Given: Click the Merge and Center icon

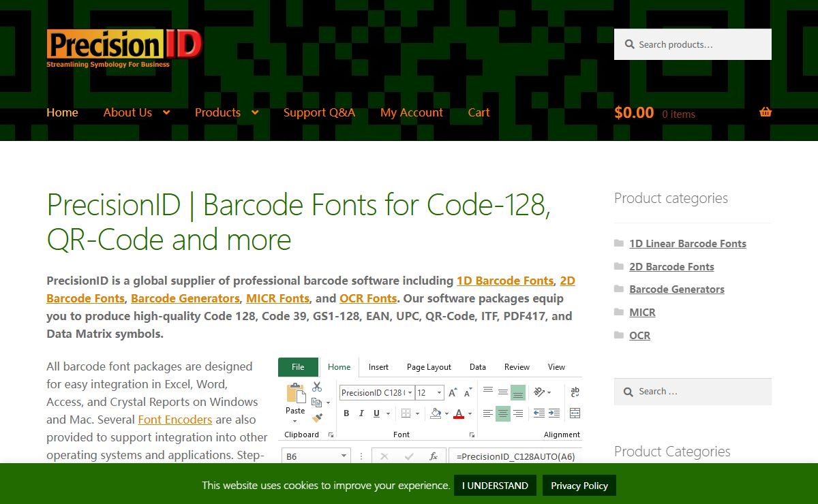Looking at the screenshot, I should [x=575, y=413].
